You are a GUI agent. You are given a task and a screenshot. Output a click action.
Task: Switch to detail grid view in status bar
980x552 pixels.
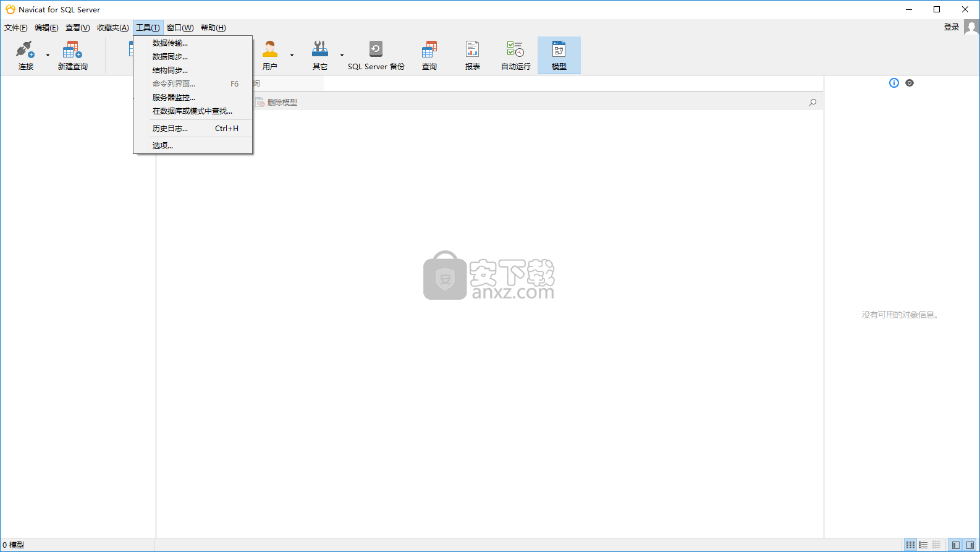pyautogui.click(x=937, y=545)
